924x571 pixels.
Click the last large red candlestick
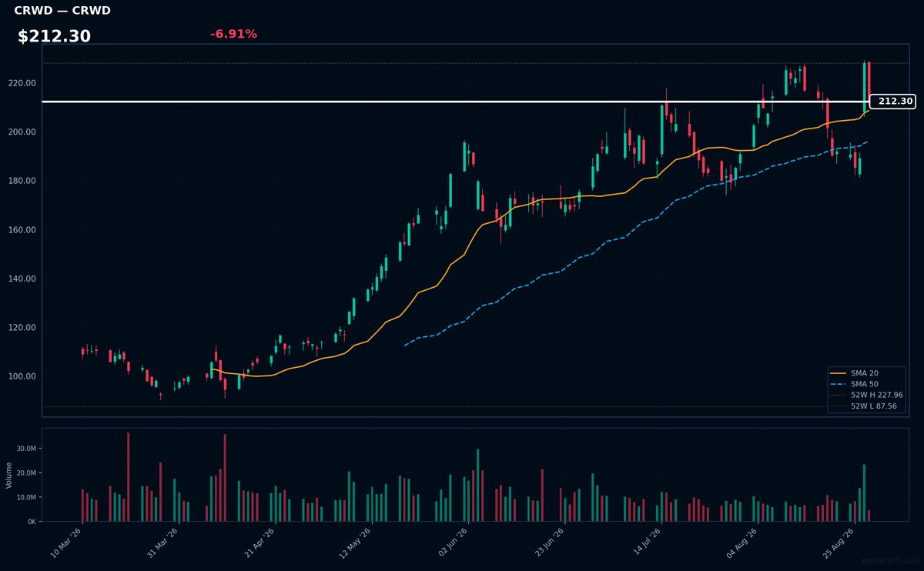click(869, 82)
